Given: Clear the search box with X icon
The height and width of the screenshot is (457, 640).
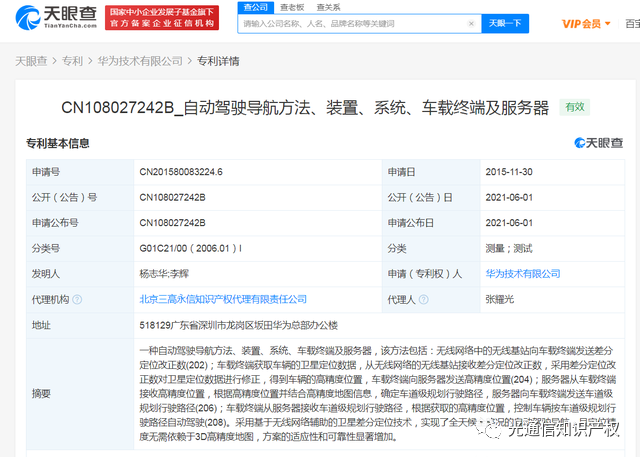Looking at the screenshot, I should tap(471, 24).
